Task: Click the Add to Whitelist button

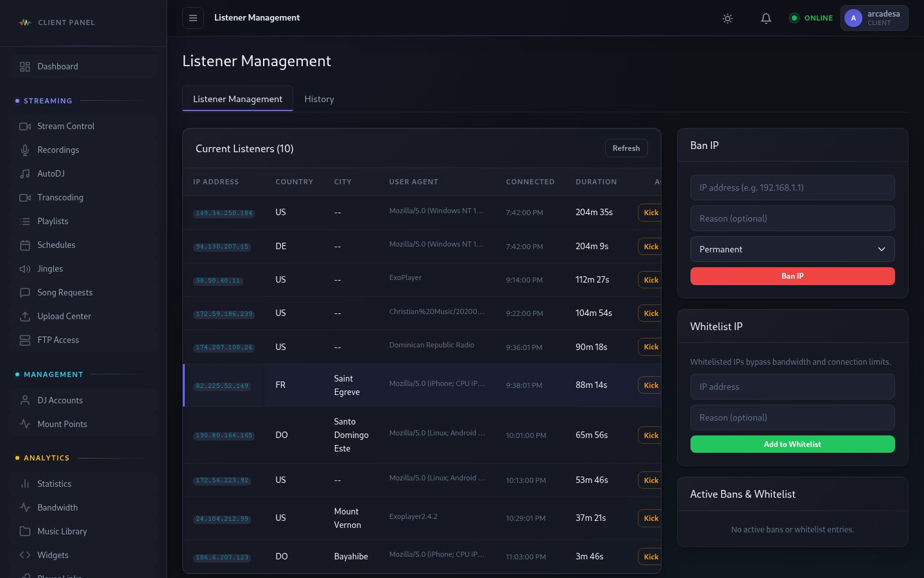Action: click(x=792, y=444)
